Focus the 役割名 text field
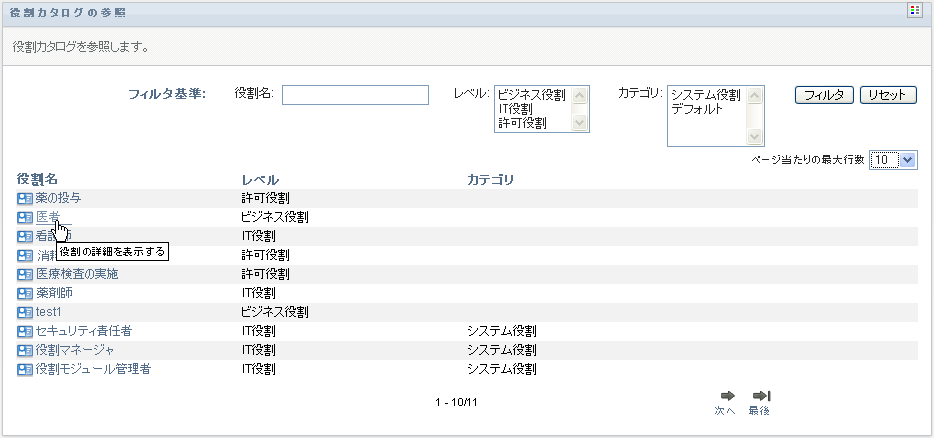The height and width of the screenshot is (438, 934). pos(355,95)
